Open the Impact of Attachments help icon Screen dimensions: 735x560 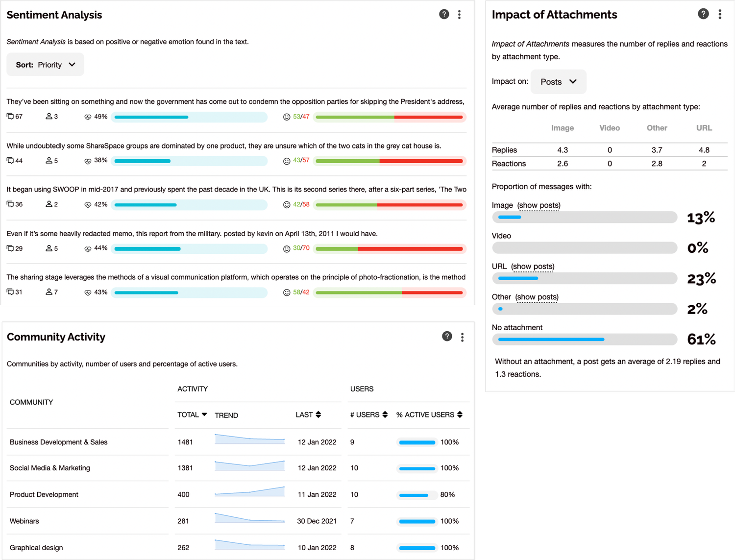tap(703, 14)
